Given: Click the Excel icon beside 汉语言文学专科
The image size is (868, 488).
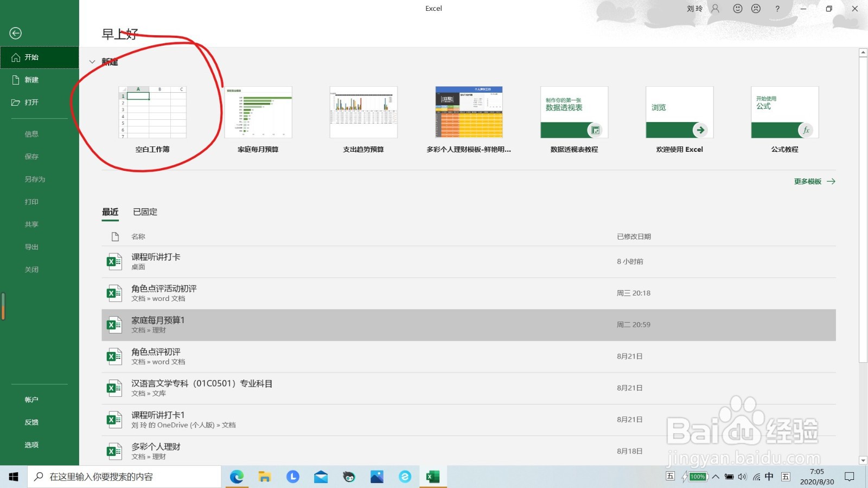Looking at the screenshot, I should pos(114,388).
